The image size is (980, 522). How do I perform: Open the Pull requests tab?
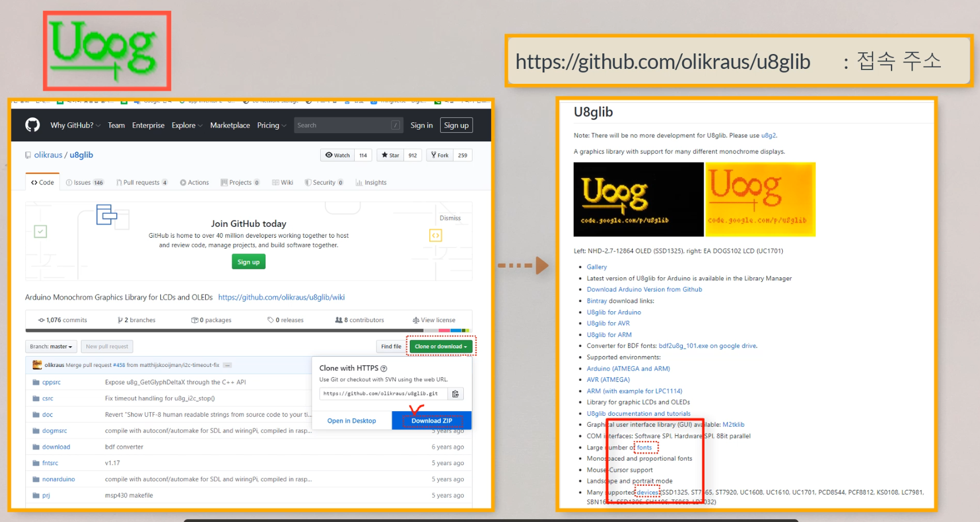[x=142, y=183]
